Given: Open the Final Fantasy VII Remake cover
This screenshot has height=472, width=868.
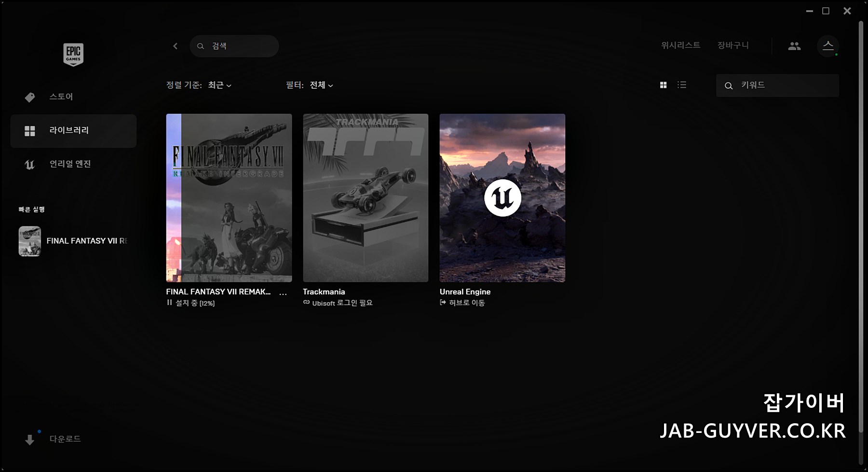Looking at the screenshot, I should (x=229, y=198).
